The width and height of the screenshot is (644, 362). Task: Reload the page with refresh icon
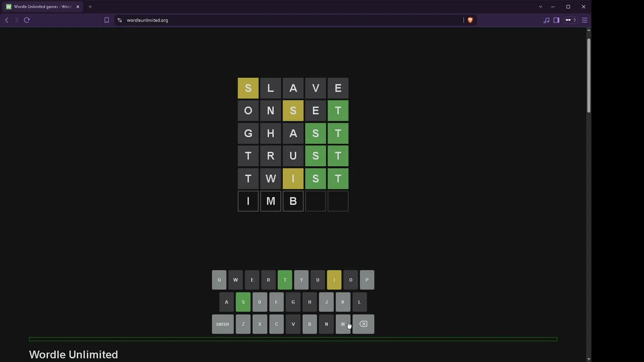coord(27,20)
